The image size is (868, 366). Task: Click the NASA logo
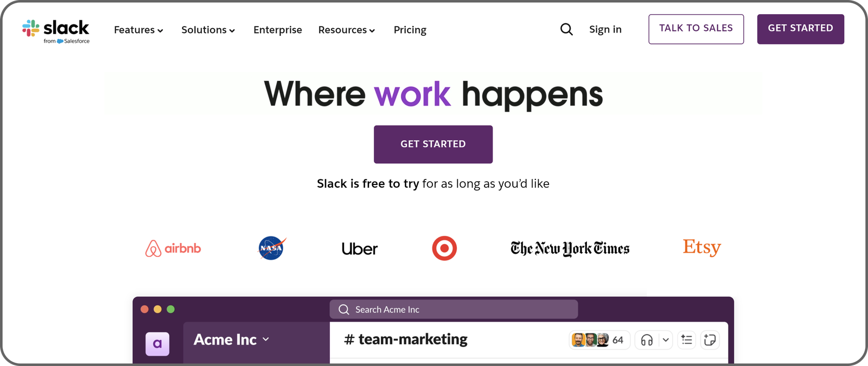coord(271,248)
